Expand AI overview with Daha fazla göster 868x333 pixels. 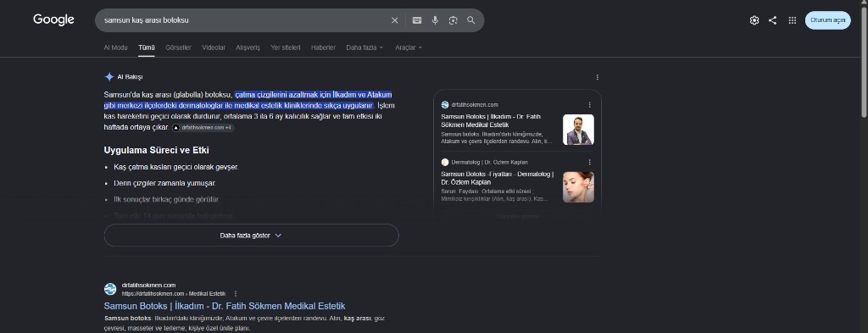point(251,235)
